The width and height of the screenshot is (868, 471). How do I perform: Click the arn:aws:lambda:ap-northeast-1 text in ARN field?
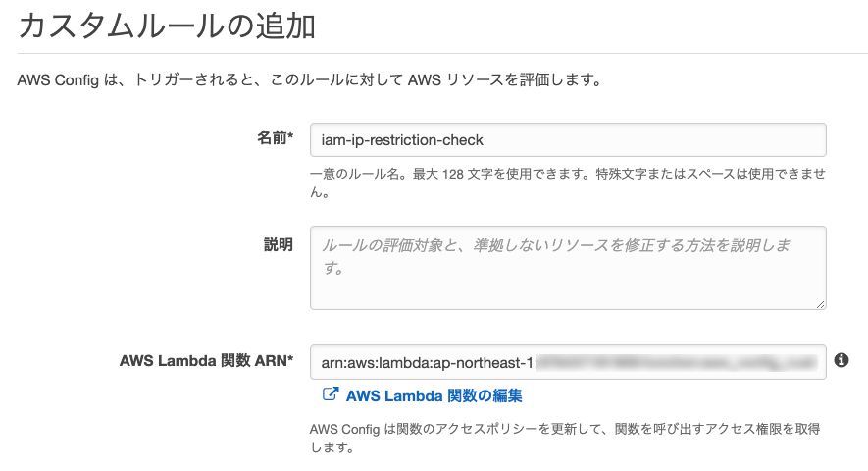(x=429, y=362)
